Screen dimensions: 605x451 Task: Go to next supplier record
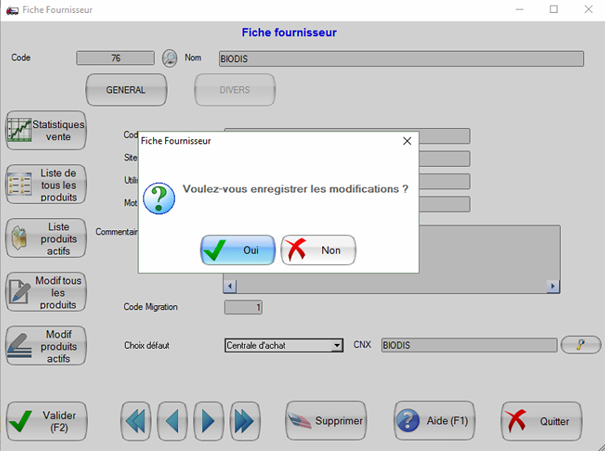[x=207, y=421]
